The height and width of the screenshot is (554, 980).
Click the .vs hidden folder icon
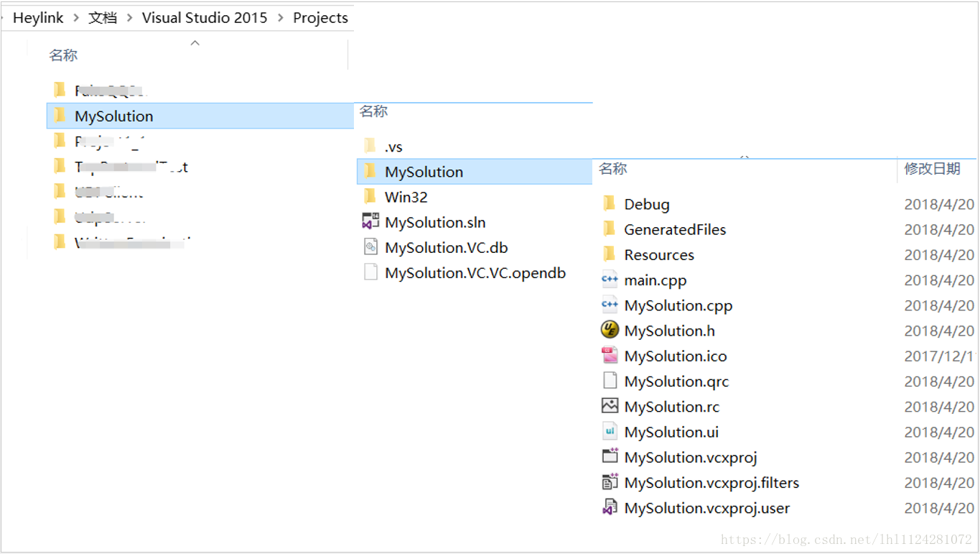click(x=370, y=146)
